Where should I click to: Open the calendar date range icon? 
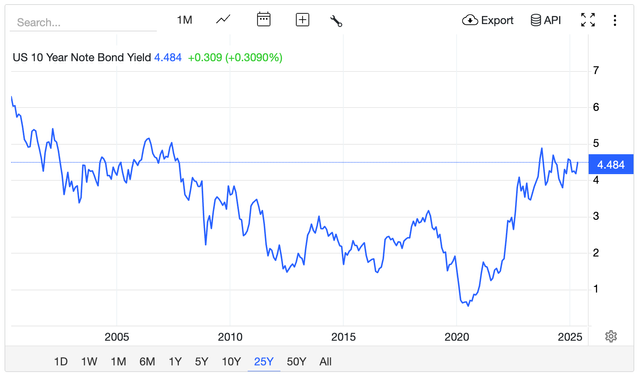coord(264,20)
